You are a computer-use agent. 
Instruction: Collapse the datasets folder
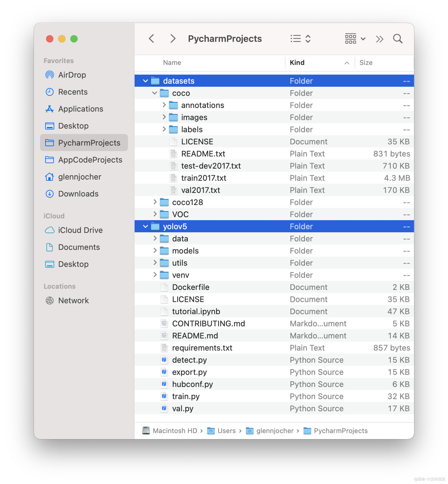click(x=145, y=81)
